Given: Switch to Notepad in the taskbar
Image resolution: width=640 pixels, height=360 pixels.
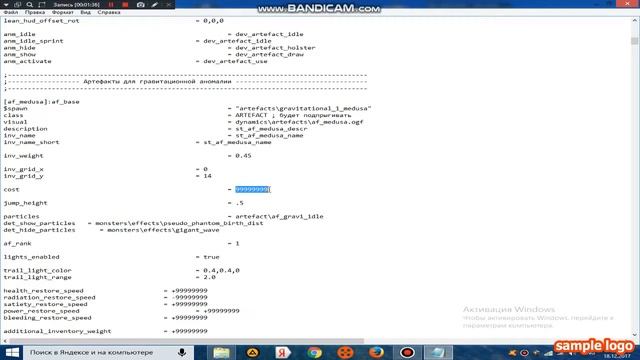Looking at the screenshot, I should coord(438,352).
